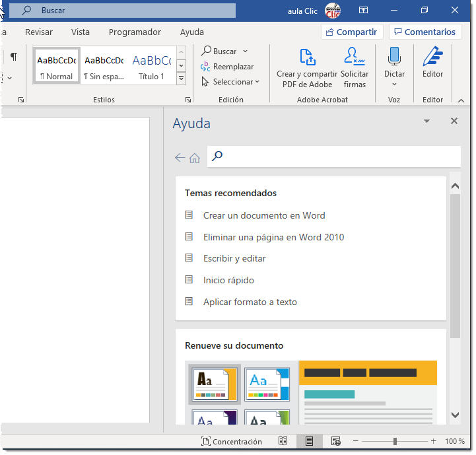Open the Ayuda pane options arrow
This screenshot has width=476, height=455.
(x=426, y=122)
